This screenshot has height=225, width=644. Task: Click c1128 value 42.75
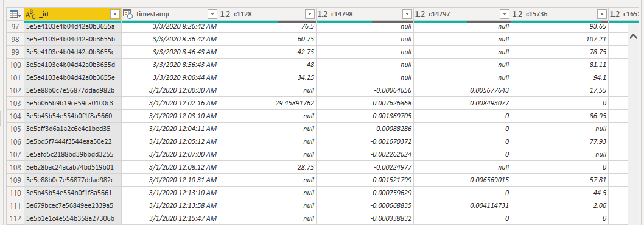click(306, 52)
